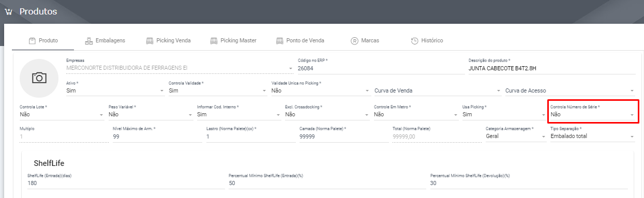Open the Categoria Armazenagem dropdown

516,136
